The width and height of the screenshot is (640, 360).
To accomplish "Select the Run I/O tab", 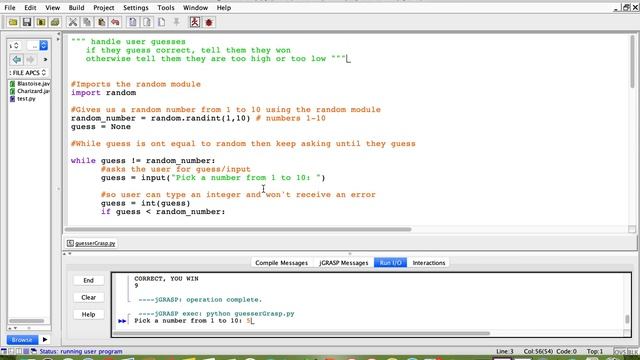I will [390, 262].
